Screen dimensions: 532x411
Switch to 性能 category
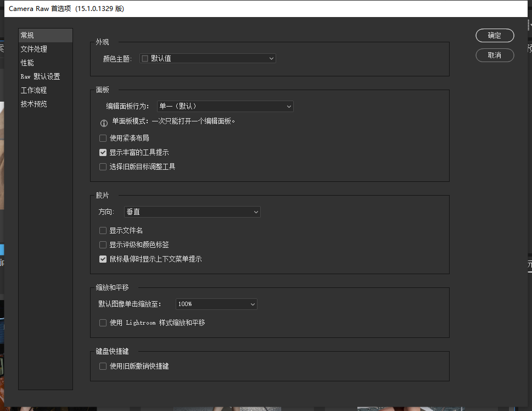point(46,63)
